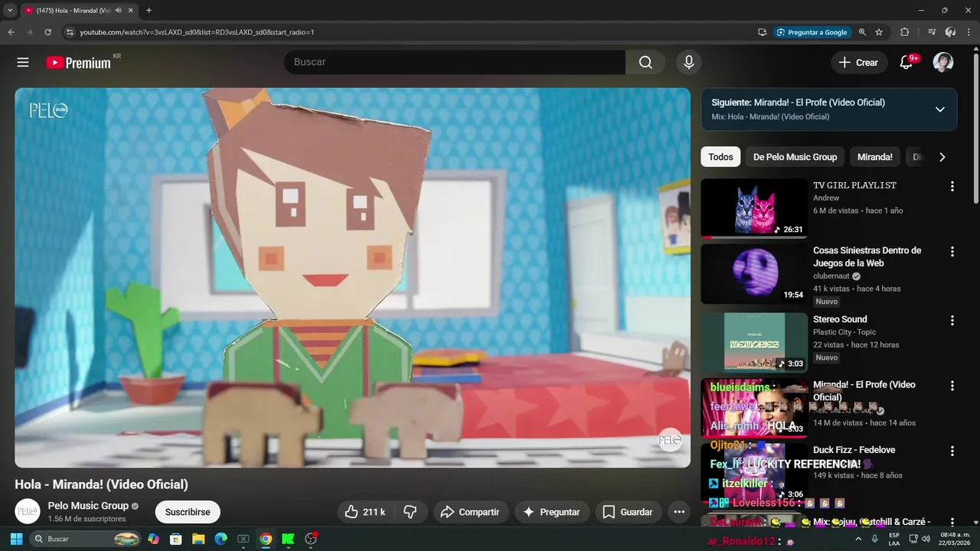Go back to previous page
980x551 pixels.
click(x=11, y=32)
